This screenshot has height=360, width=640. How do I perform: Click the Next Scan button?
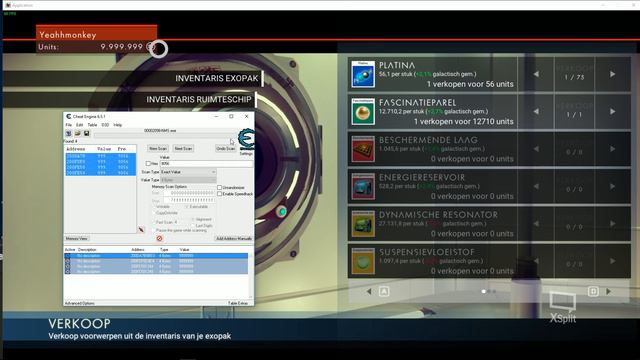coord(183,149)
